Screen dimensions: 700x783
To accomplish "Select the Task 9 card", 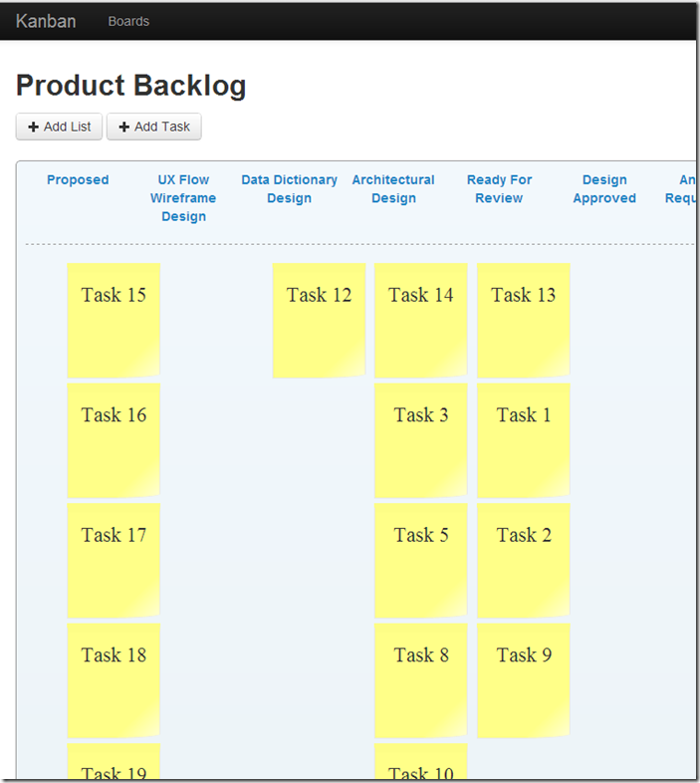I will click(523, 680).
